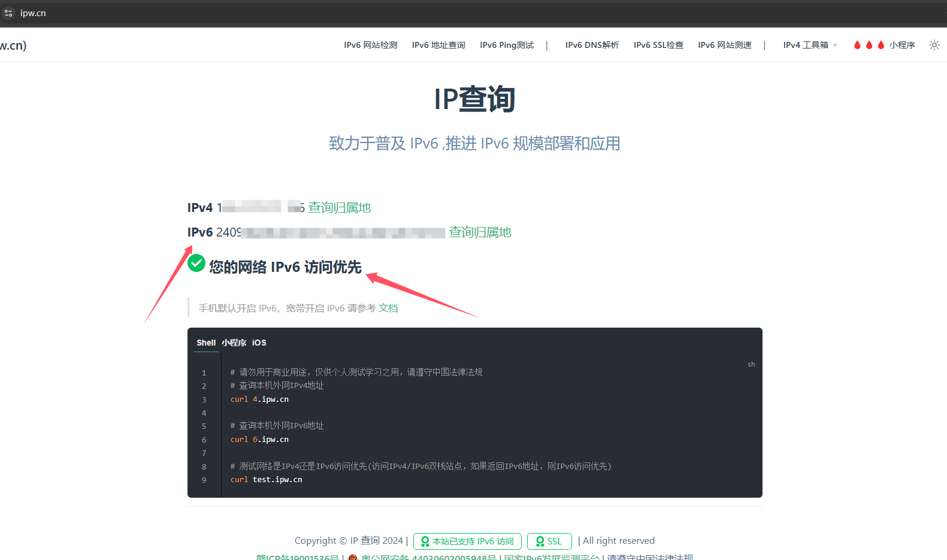Click 查询归属地 link next to IPv6
The image size is (947, 560).
coord(480,232)
